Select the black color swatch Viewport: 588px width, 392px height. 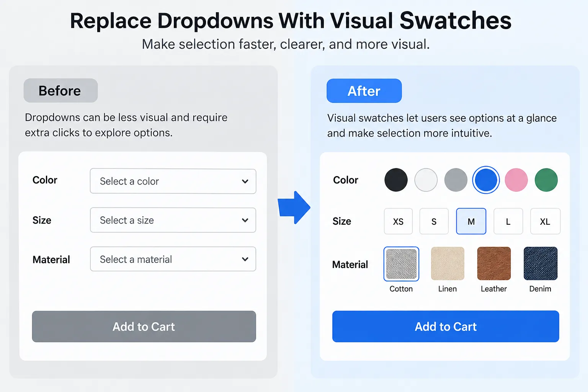396,180
